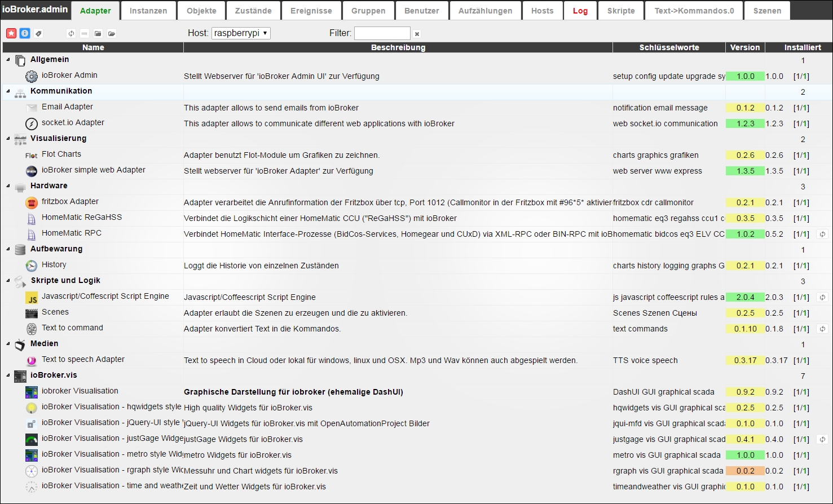Collapse the Skripte und Logik category
833x504 pixels.
8,280
